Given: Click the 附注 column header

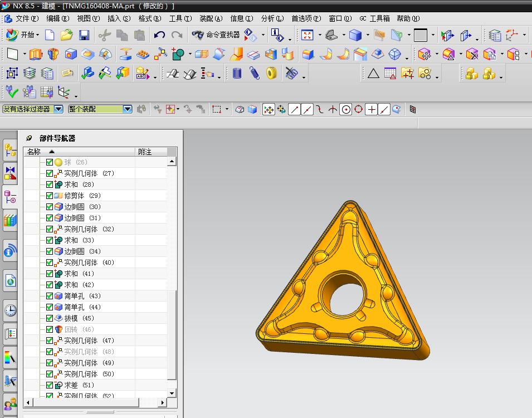Looking at the screenshot, I should tap(151, 152).
